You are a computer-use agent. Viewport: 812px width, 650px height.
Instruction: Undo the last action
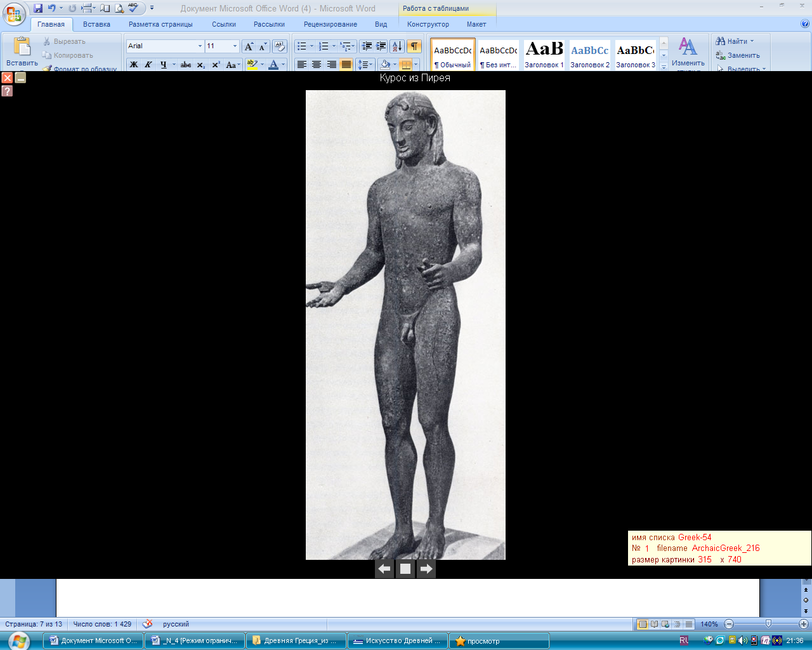52,8
